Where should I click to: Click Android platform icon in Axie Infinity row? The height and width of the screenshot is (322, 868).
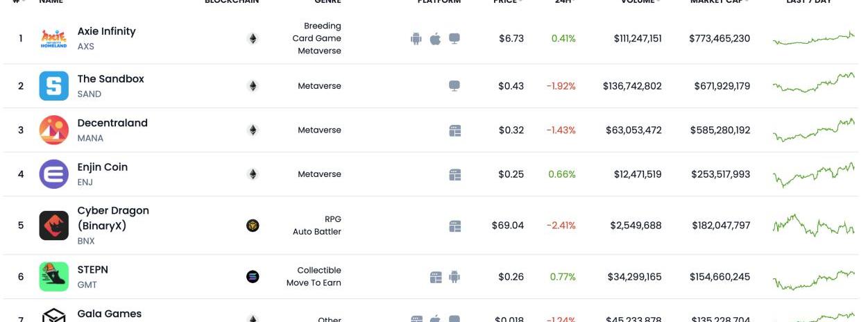point(416,39)
